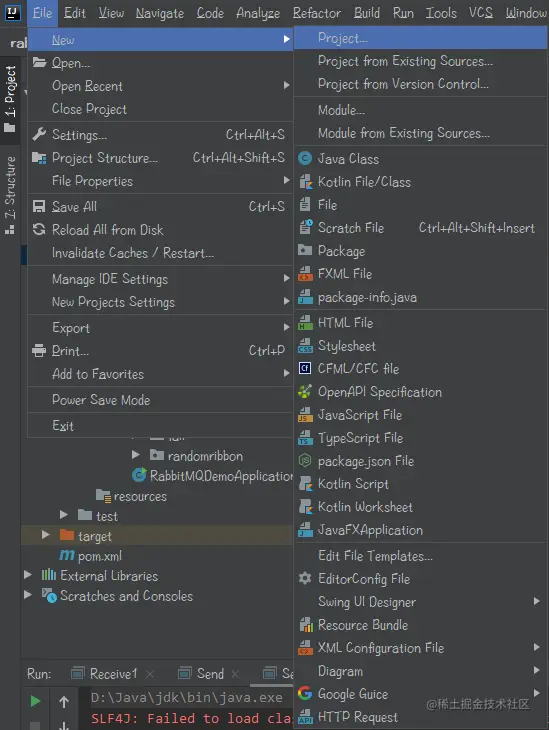Click the Java Class icon in submenu
The image size is (549, 730).
tap(305, 159)
